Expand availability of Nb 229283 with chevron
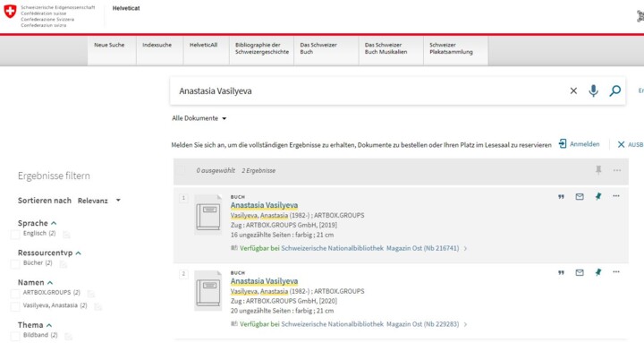The height and width of the screenshot is (343, 644). tap(465, 324)
